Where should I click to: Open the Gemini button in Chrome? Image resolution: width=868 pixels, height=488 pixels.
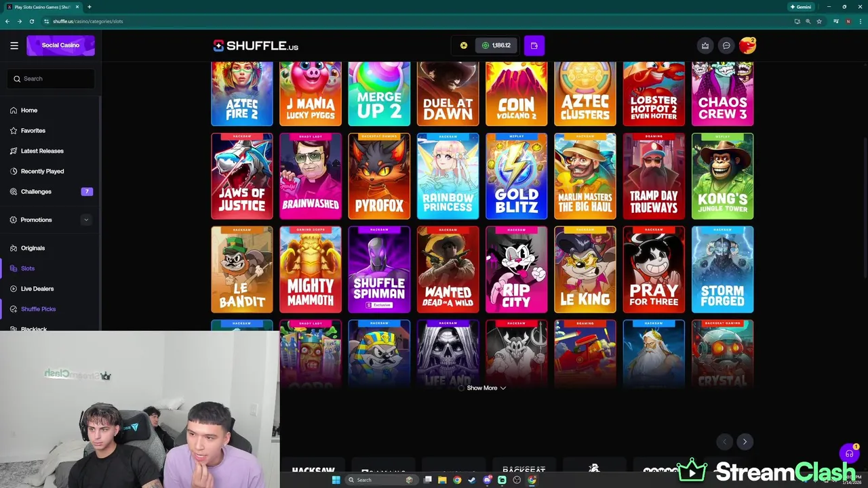[801, 7]
